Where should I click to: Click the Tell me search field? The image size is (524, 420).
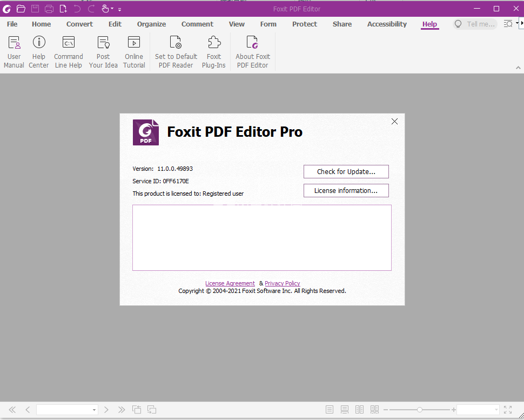click(x=475, y=24)
